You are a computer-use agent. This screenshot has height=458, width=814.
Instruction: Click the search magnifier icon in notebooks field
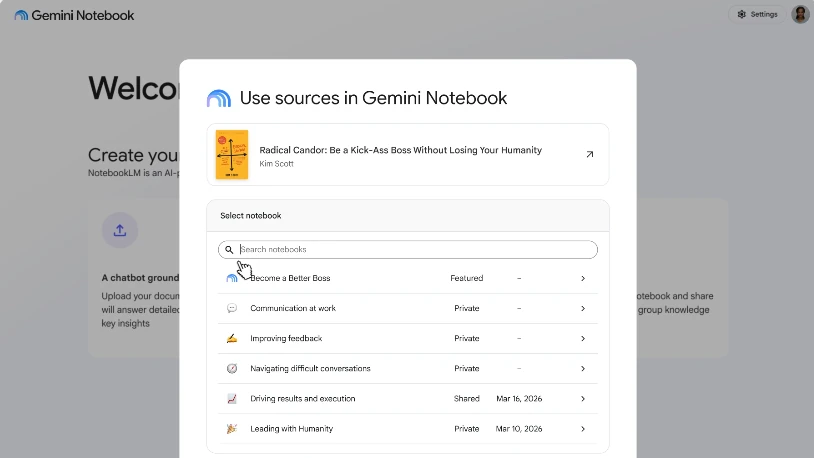pos(229,250)
